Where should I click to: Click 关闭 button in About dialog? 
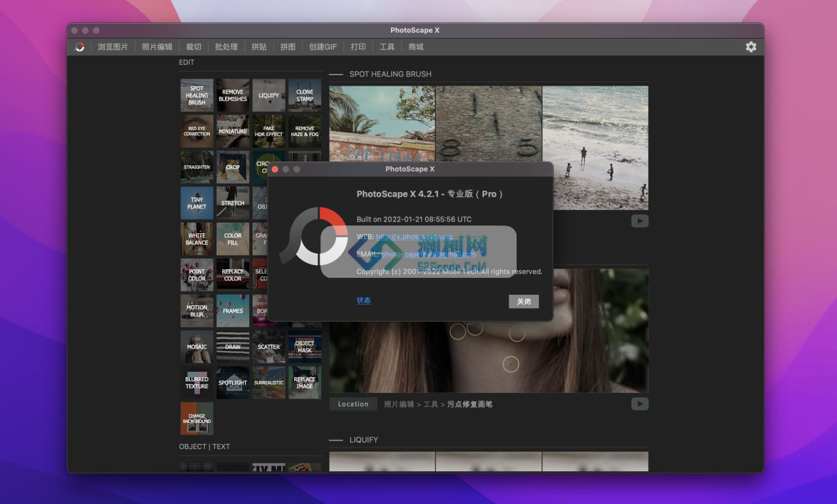click(524, 301)
